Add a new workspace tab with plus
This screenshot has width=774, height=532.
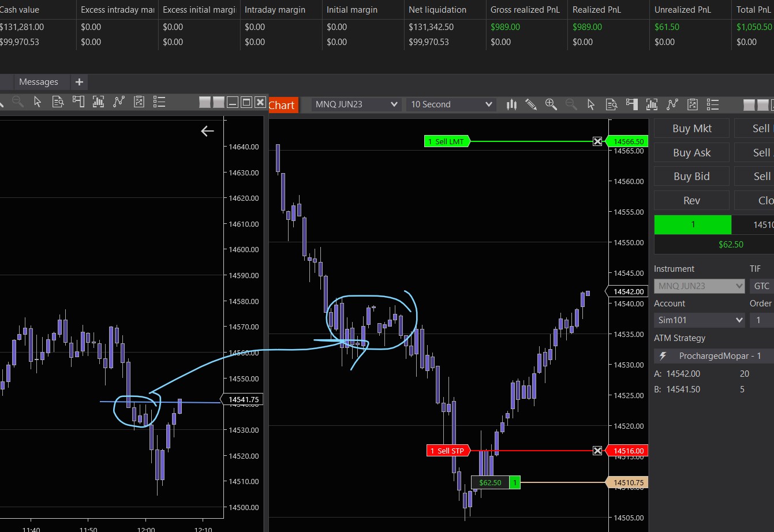tap(80, 82)
